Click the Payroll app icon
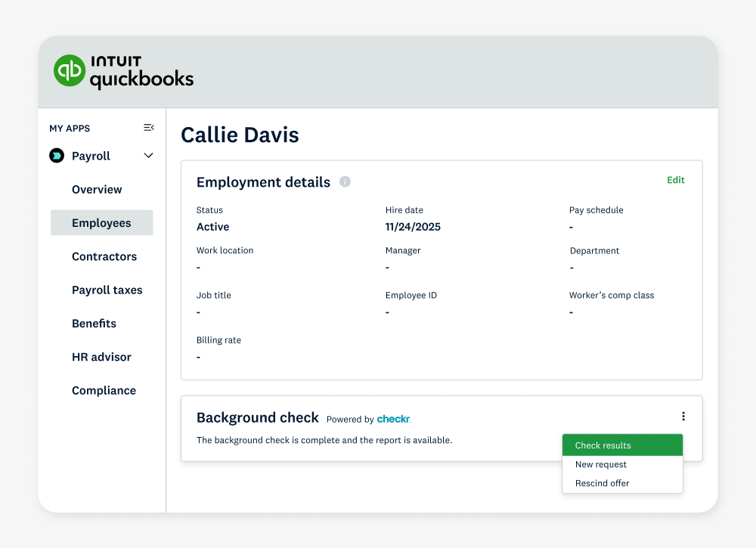This screenshot has height=549, width=756. pos(57,156)
